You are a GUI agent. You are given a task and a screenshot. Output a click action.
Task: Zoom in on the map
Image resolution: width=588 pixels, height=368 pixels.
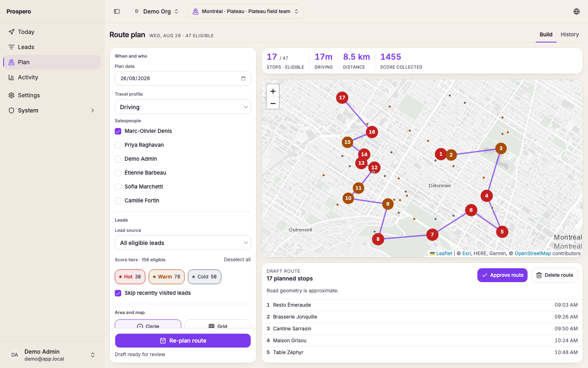[x=273, y=91]
